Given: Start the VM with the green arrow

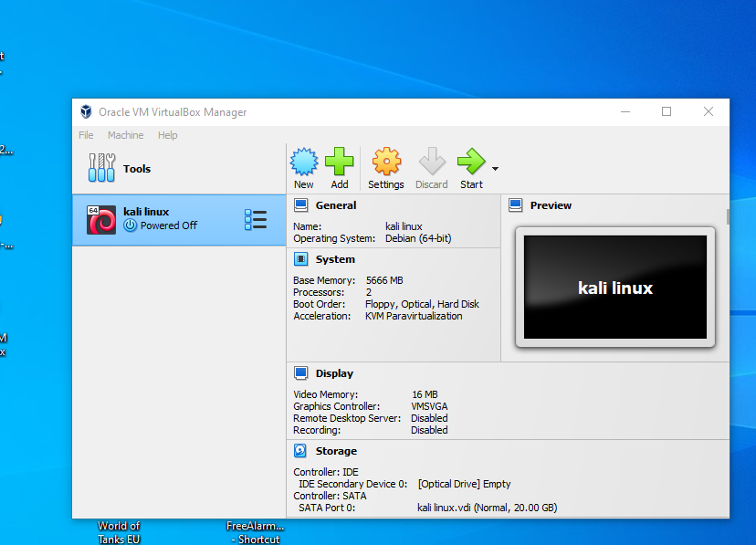Looking at the screenshot, I should (471, 162).
